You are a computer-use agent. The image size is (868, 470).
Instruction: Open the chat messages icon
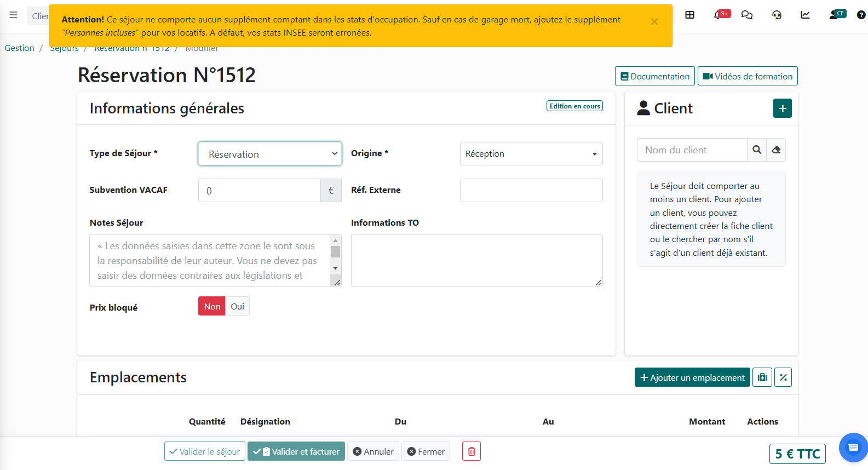tap(747, 15)
